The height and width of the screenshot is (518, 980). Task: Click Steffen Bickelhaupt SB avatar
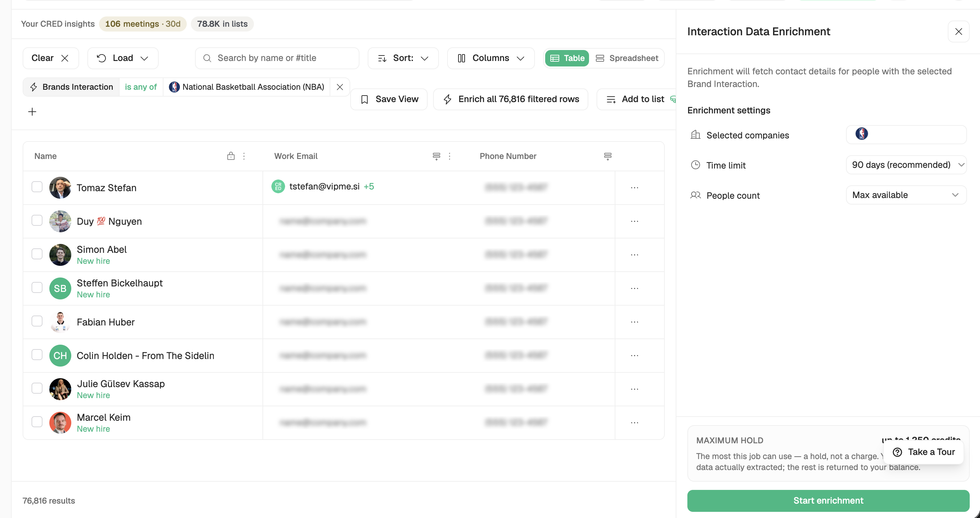pos(60,288)
